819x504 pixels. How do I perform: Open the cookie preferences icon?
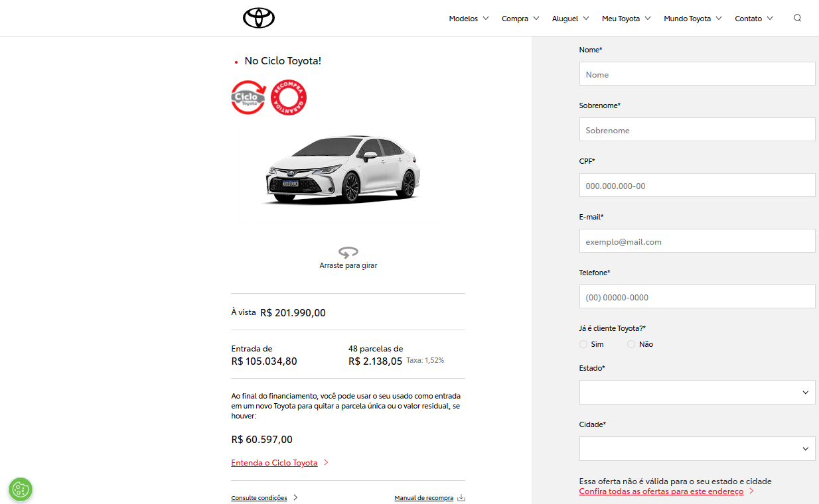[21, 489]
